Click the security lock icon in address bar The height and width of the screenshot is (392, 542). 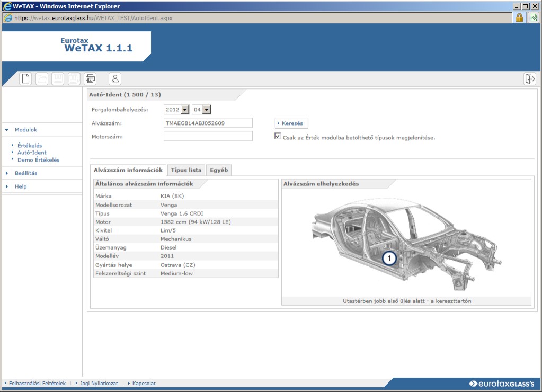pyautogui.click(x=519, y=17)
